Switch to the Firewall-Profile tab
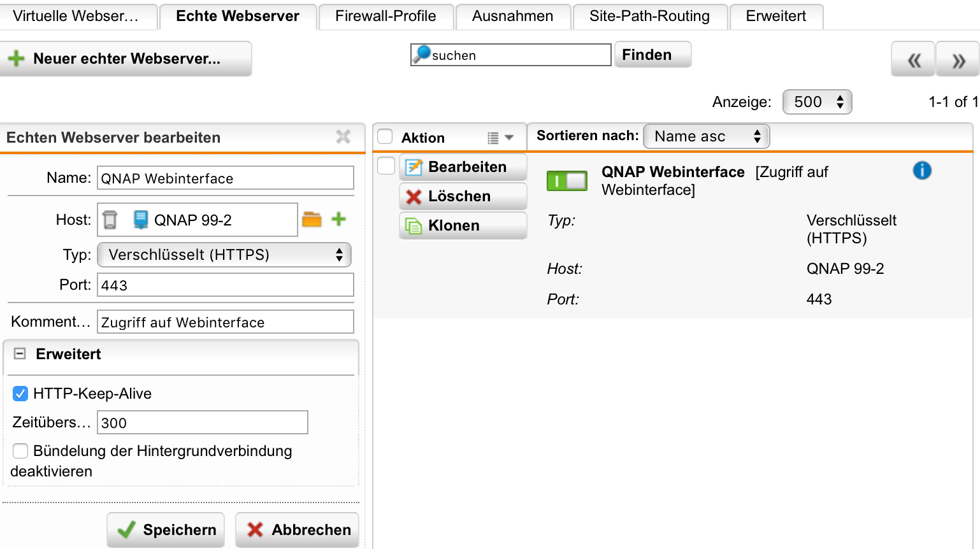Screen dimensions: 980x549 (x=386, y=16)
